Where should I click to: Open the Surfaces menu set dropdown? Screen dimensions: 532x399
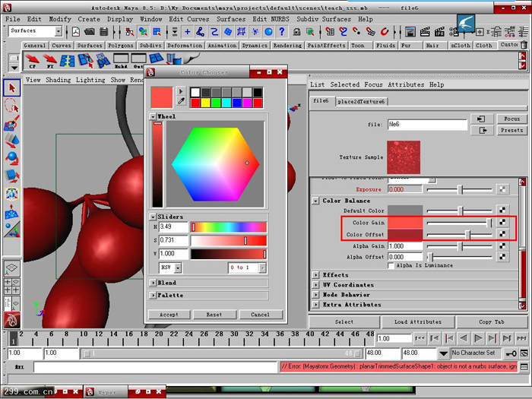click(59, 32)
